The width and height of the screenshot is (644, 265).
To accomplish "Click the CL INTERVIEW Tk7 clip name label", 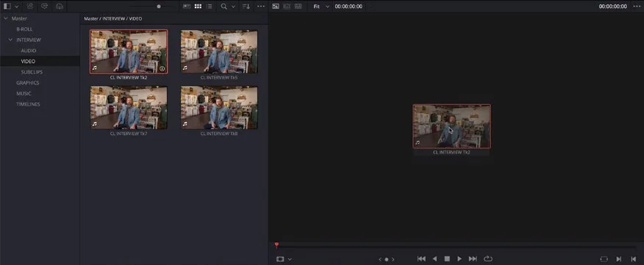I will (x=129, y=134).
